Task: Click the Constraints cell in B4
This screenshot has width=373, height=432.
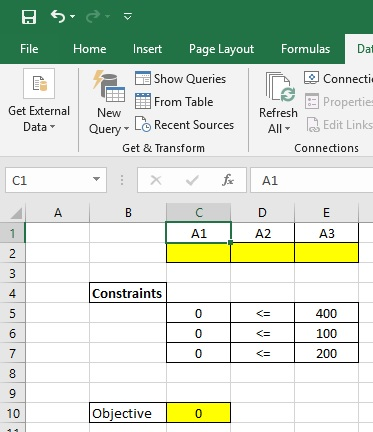Action: [x=128, y=293]
